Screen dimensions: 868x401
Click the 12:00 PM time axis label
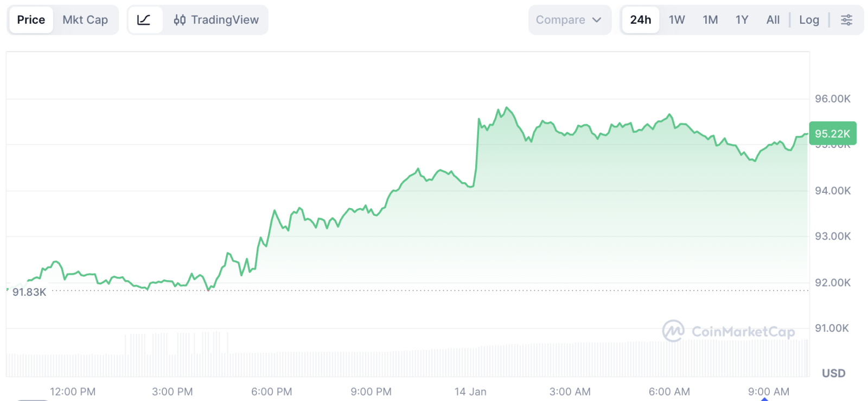click(x=73, y=391)
